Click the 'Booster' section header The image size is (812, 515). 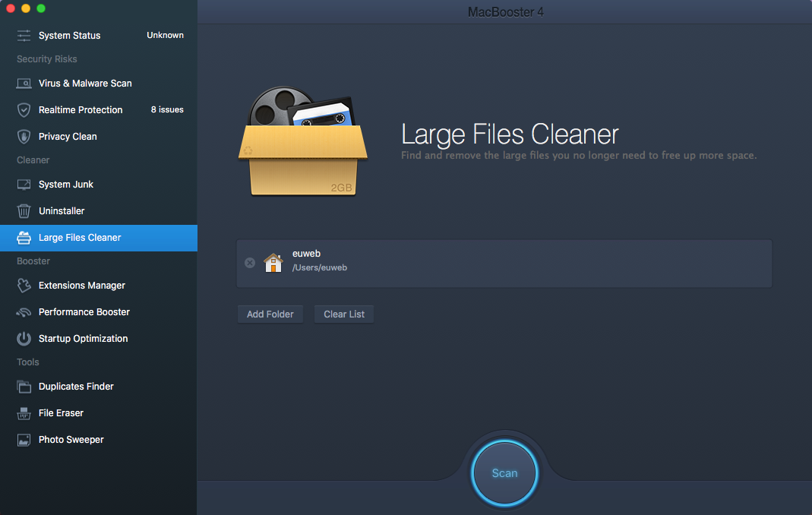click(x=33, y=261)
